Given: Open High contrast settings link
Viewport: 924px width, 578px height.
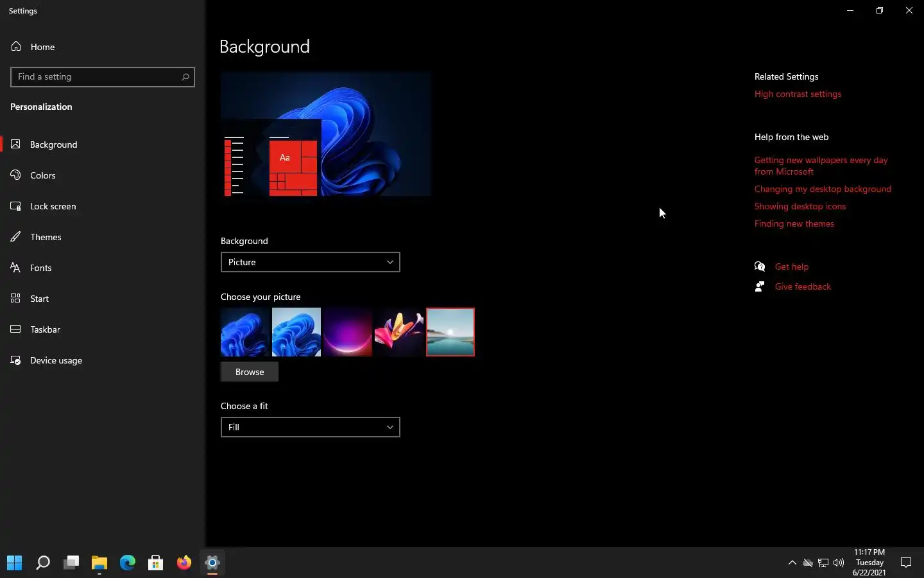Looking at the screenshot, I should (x=798, y=94).
